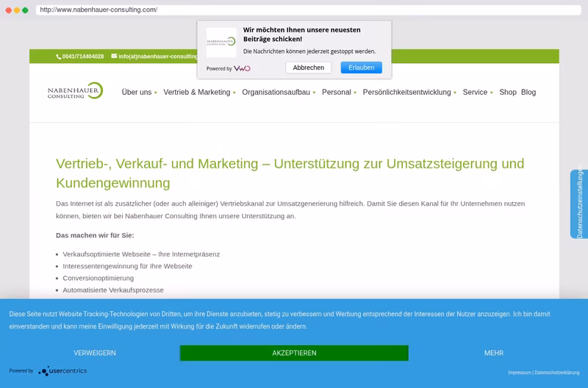588x388 pixels.
Task: Click 'Powered by' text in cookie banner
Action: point(21,371)
